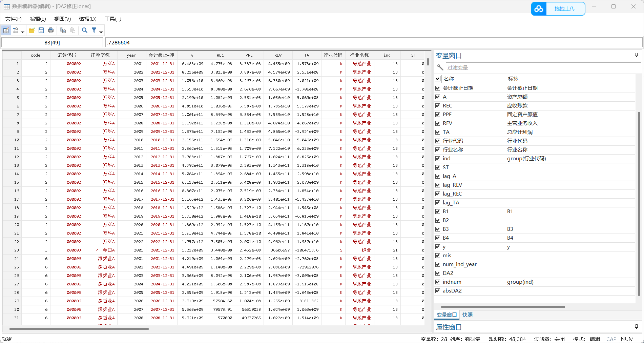Uncheck the 会计截止日期 variable checkbox
Screen dimensions: 644x343
pos(438,88)
